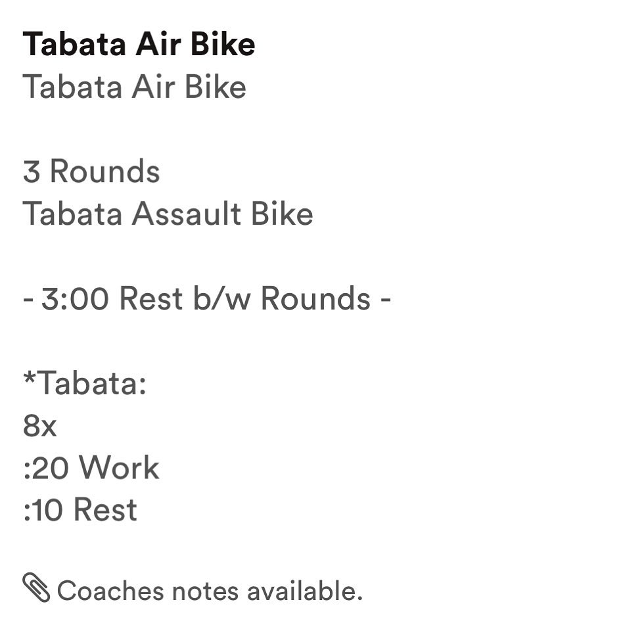Tap the "*Tabata:" label
Image resolution: width=644 pixels, height=644 pixels.
84,384
